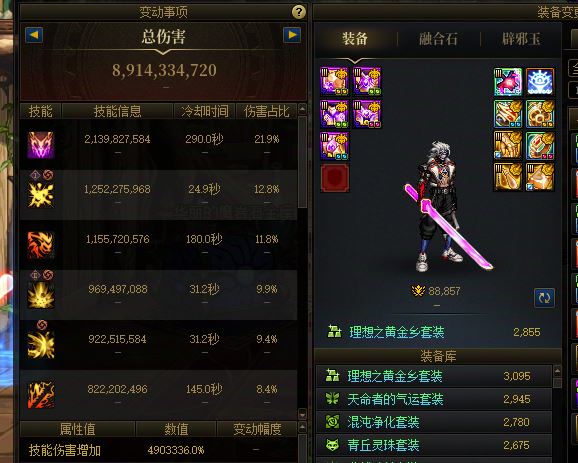Click the skill list scroll down arrow
The width and height of the screenshot is (578, 463).
(302, 414)
